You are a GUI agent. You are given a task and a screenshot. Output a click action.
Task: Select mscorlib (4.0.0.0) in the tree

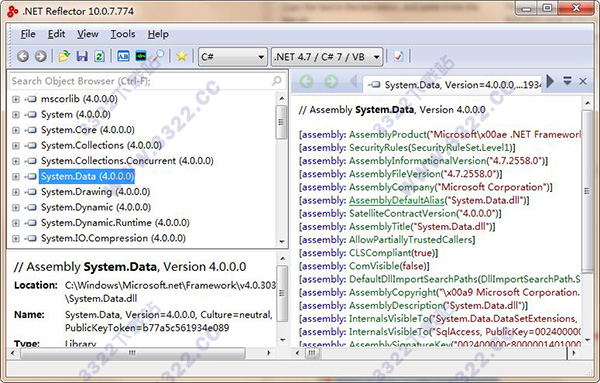coord(79,99)
